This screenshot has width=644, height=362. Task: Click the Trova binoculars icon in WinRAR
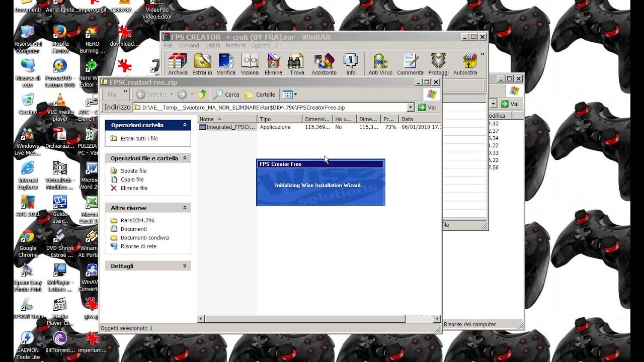[x=297, y=64]
